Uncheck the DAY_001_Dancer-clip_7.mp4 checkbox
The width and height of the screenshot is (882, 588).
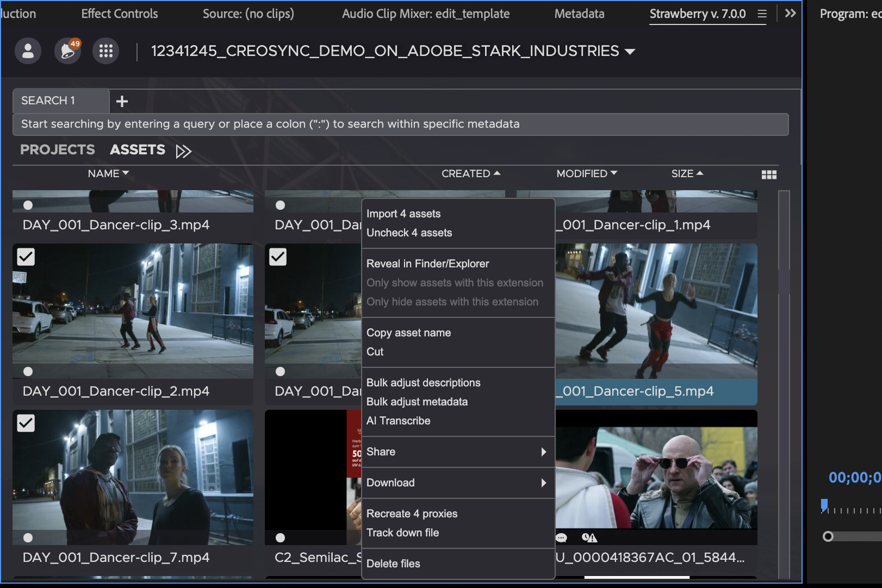tap(26, 423)
